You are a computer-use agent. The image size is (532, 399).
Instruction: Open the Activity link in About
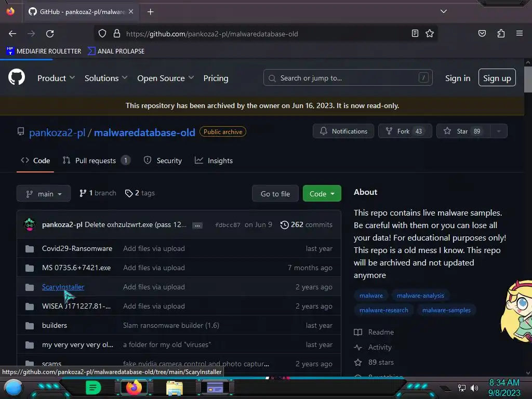click(x=373, y=348)
